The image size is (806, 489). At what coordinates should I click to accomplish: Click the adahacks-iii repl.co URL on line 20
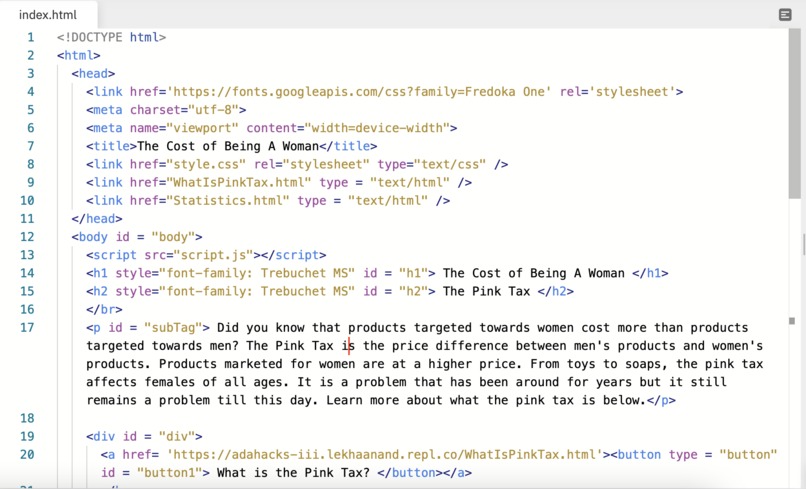[x=384, y=455]
